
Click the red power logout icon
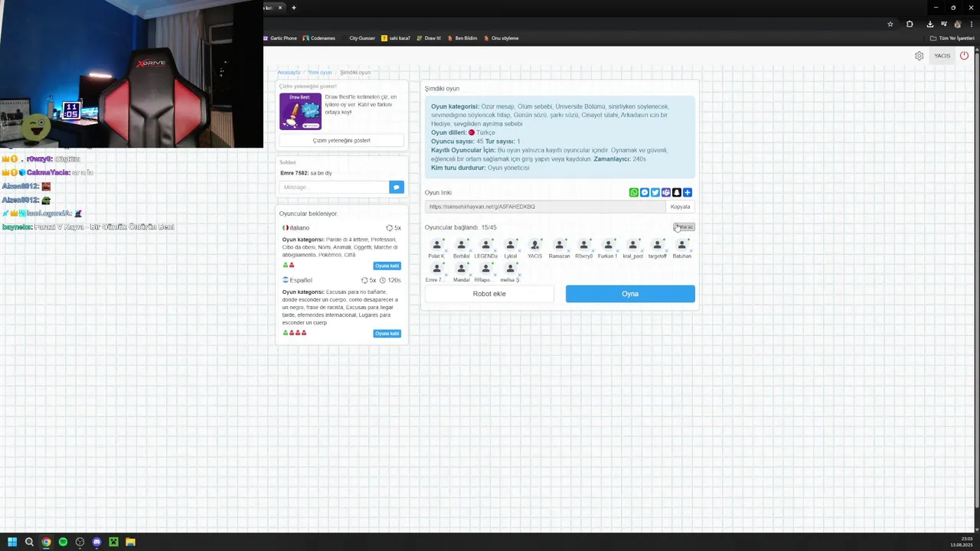[x=964, y=55]
